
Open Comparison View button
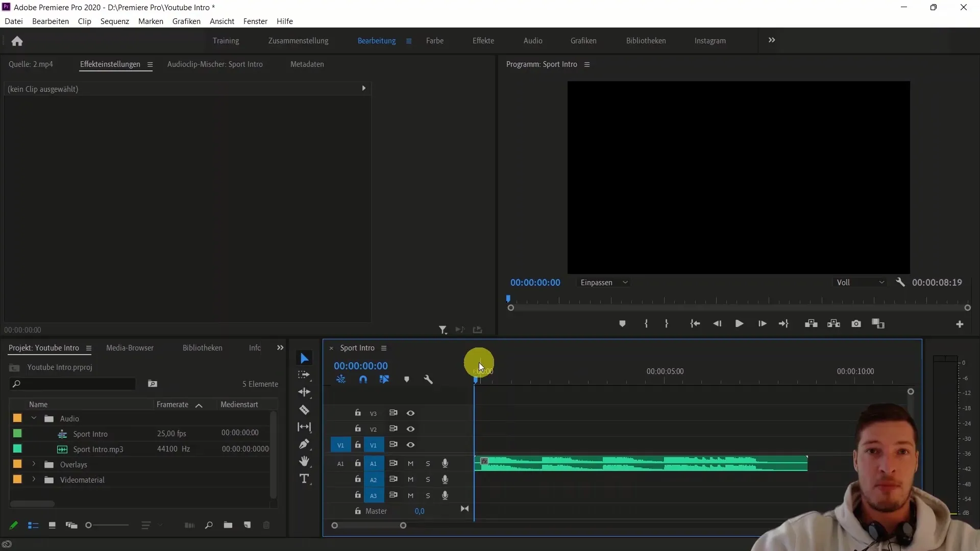tap(878, 324)
